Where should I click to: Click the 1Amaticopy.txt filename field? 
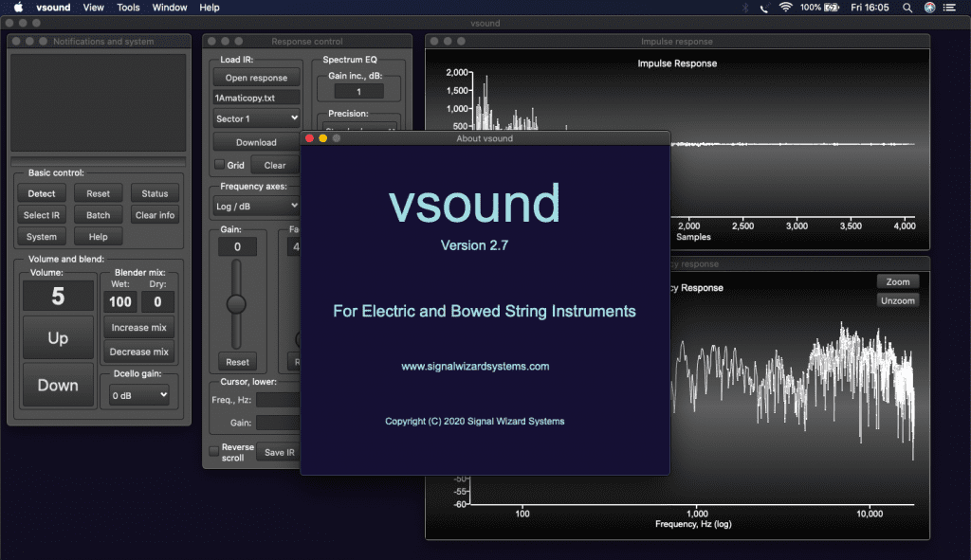click(x=256, y=98)
